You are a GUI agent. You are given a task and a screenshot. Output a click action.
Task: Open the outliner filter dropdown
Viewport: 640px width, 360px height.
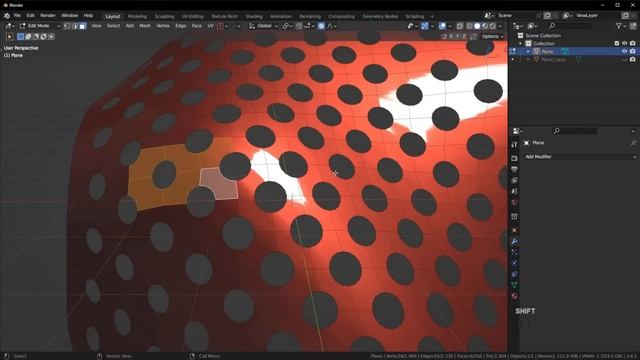point(621,26)
